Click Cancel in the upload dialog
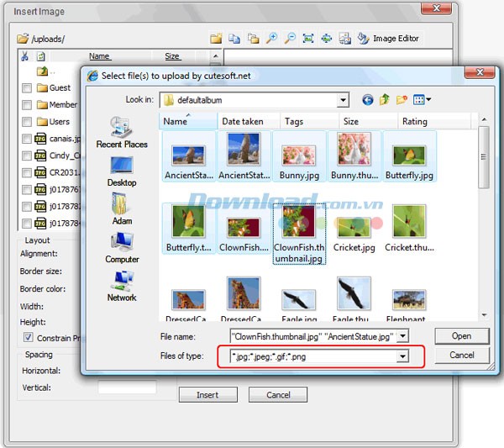This screenshot has width=504, height=448. pos(462,355)
